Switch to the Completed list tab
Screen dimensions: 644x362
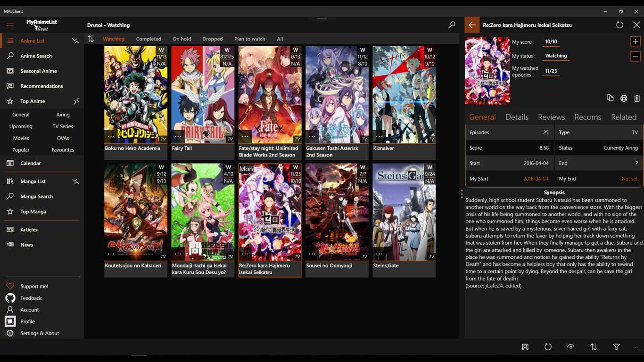149,39
